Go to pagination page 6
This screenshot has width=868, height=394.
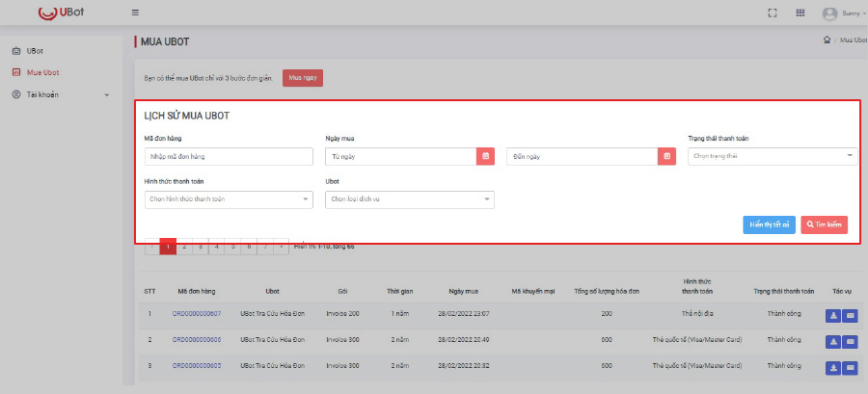[x=249, y=247]
